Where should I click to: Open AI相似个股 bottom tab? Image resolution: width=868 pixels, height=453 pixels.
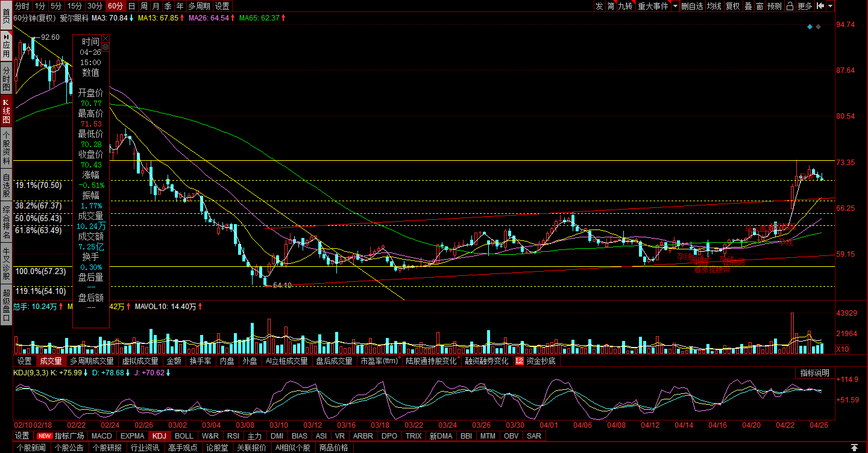click(292, 448)
